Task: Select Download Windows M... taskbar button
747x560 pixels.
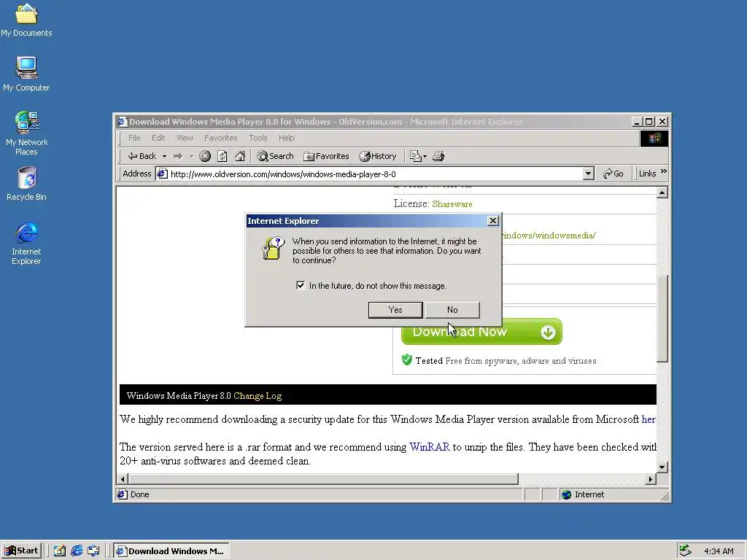Action: (171, 551)
